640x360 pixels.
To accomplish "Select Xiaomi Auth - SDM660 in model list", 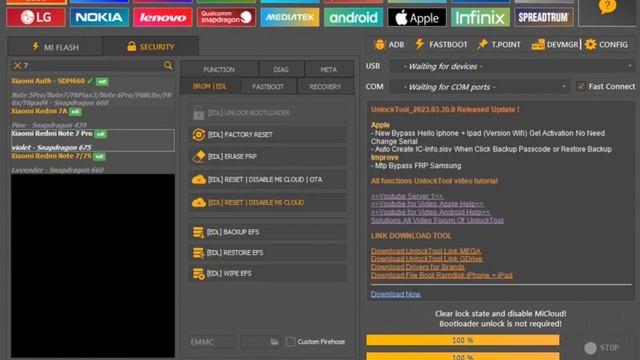I will [48, 81].
